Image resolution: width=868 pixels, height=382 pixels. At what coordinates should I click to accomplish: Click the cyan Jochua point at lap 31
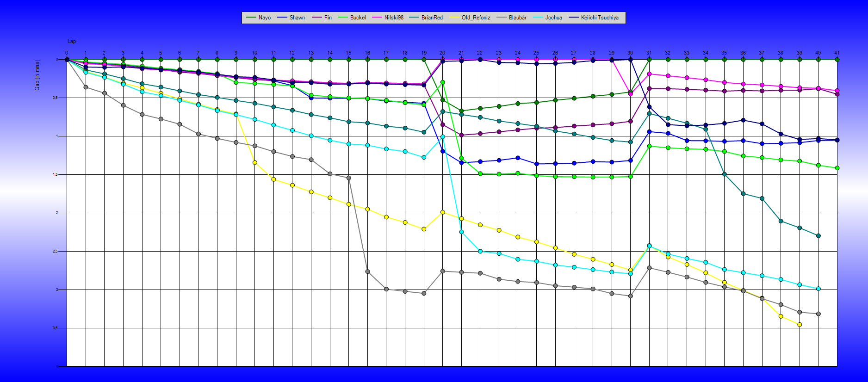pos(649,246)
